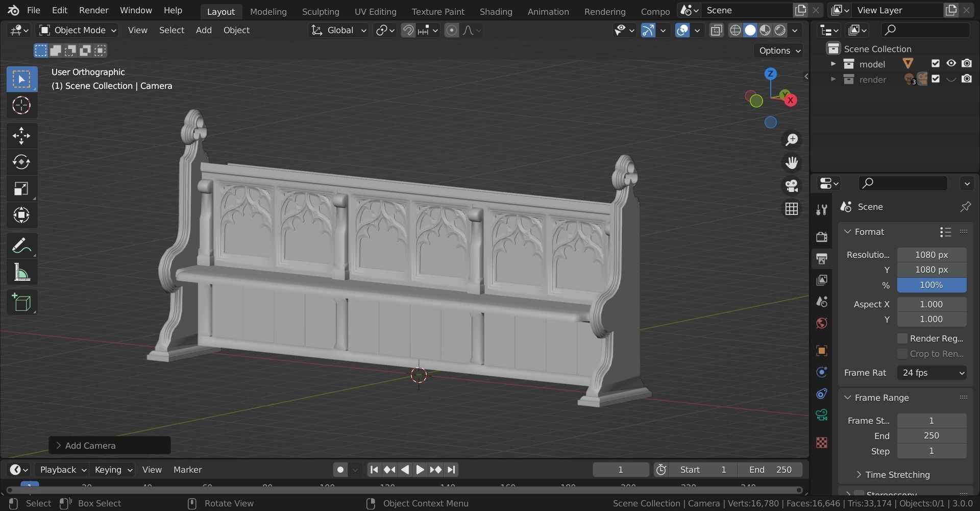The height and width of the screenshot is (511, 980).
Task: Switch to the Shading workspace tab
Action: [496, 11]
